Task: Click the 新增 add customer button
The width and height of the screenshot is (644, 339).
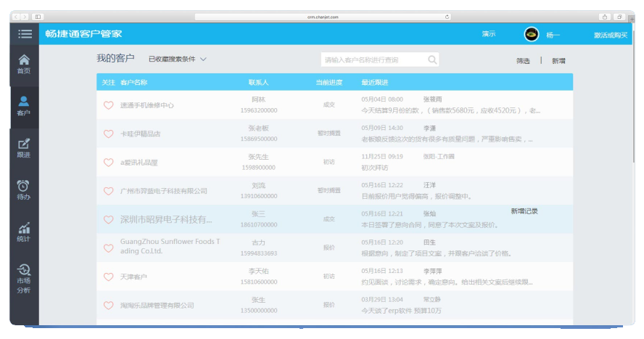Action: (558, 61)
